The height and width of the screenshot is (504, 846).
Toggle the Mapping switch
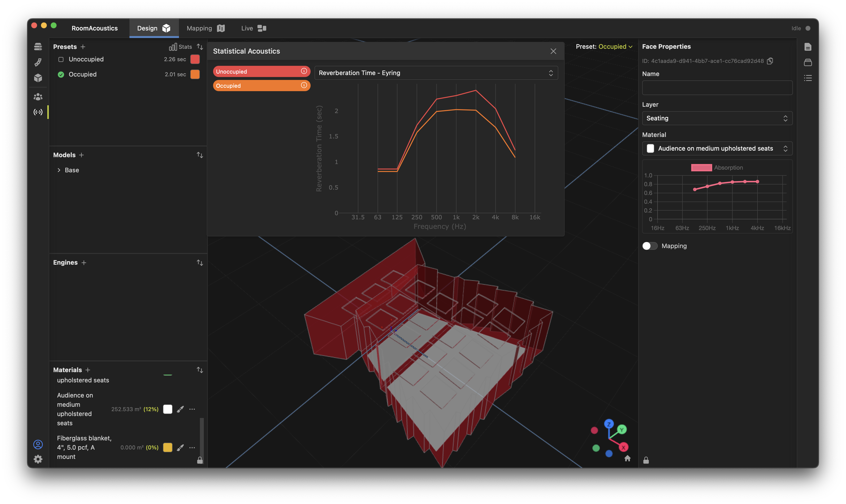pos(650,246)
